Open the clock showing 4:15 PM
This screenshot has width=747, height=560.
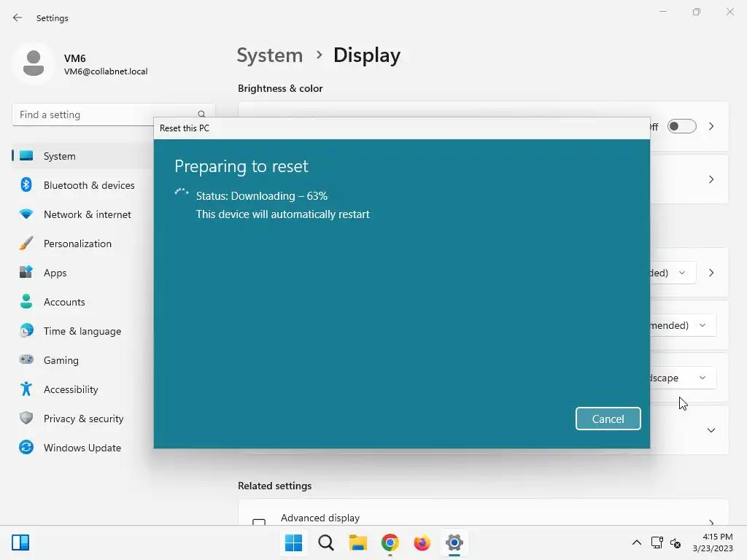coord(713,542)
